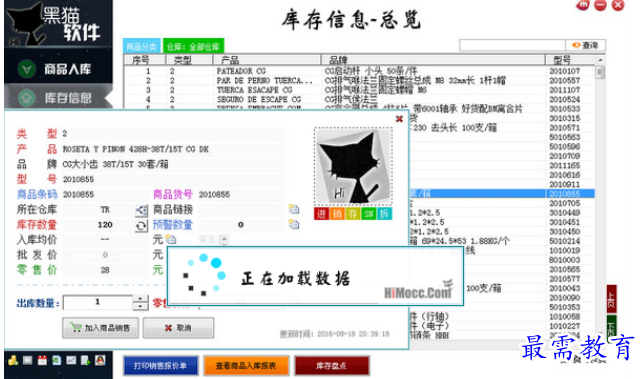The image size is (643, 379).
Task: Click the line chart icon in bottom bar
Action: click(x=71, y=360)
